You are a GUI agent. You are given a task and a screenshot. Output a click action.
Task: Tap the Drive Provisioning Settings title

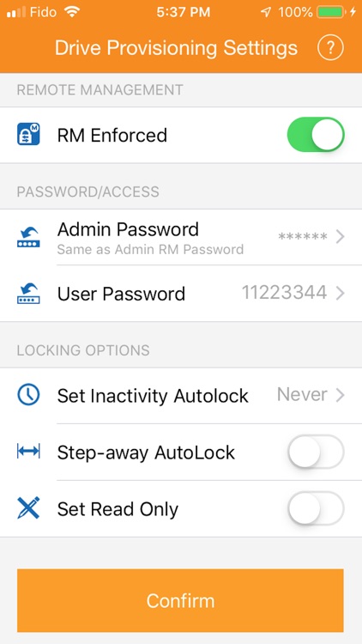point(176,48)
